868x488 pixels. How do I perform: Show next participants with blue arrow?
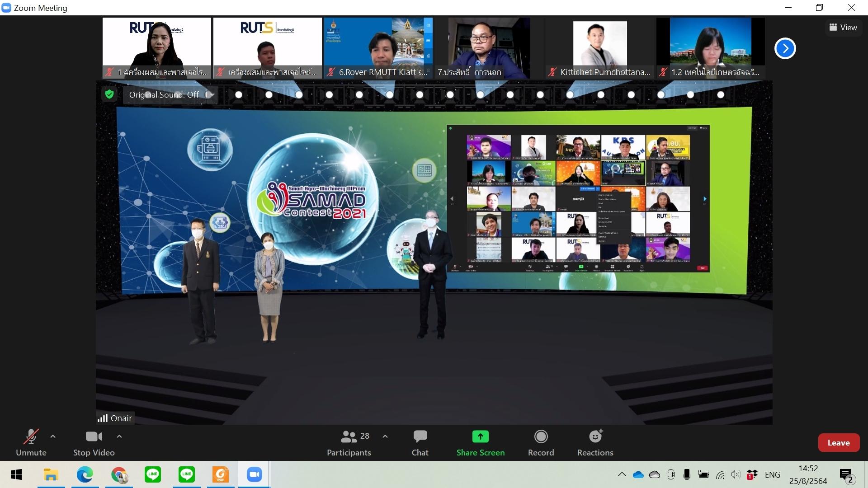point(785,48)
